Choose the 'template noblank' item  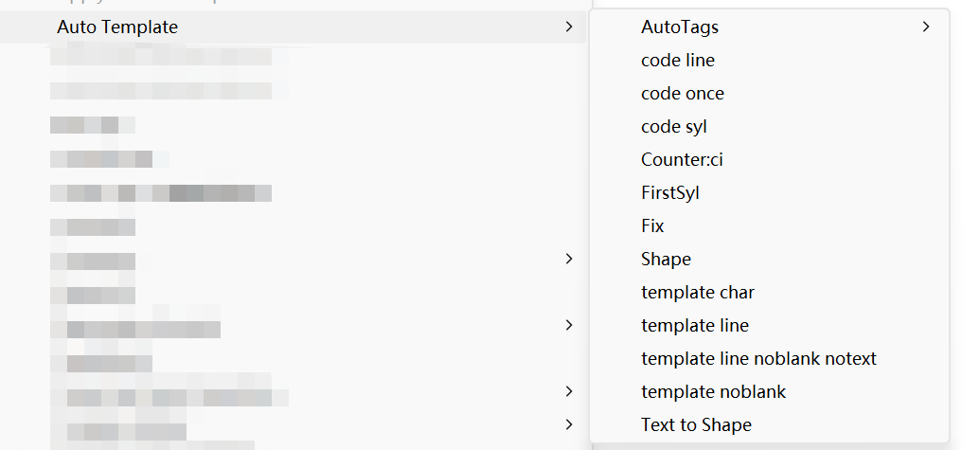pyautogui.click(x=713, y=391)
